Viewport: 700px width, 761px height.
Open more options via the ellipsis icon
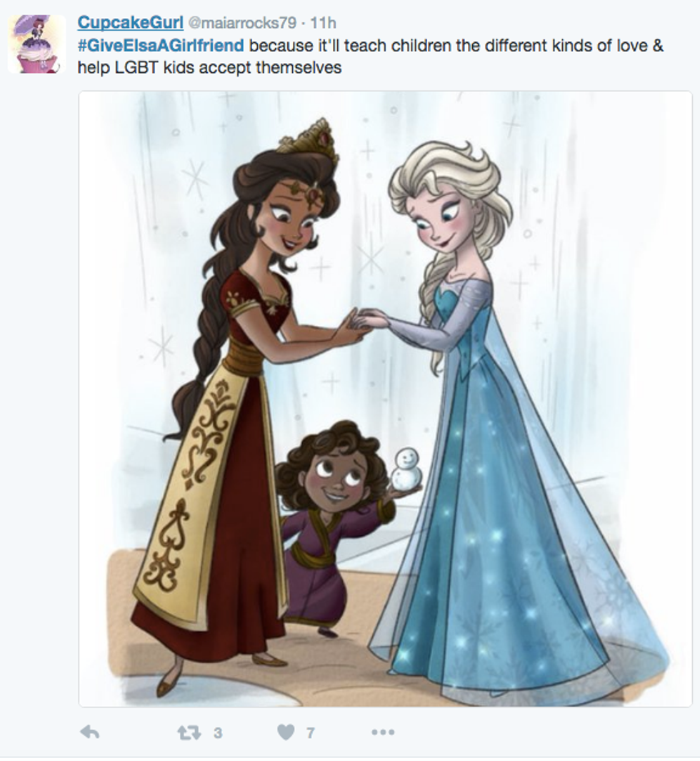pos(384,732)
